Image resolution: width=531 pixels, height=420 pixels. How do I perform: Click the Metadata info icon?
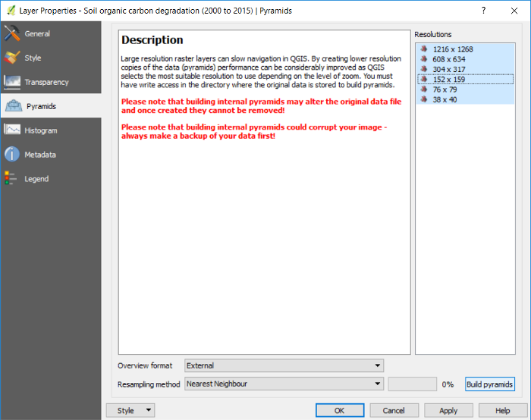click(x=12, y=155)
